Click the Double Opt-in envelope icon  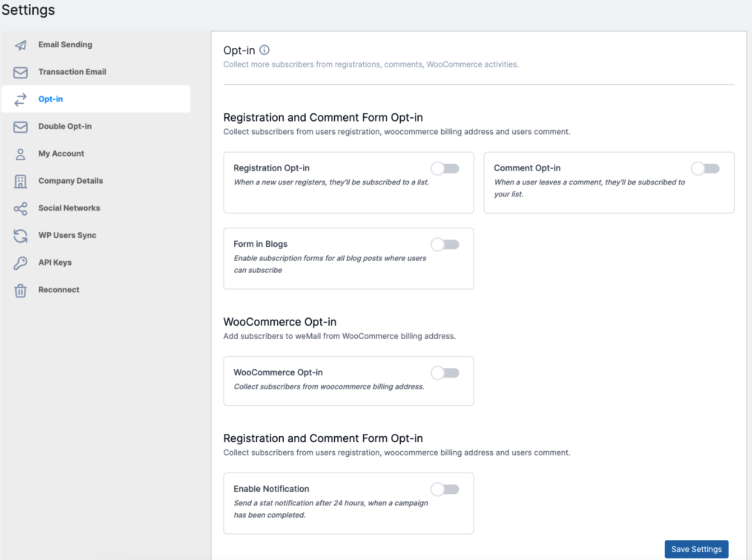pyautogui.click(x=20, y=126)
